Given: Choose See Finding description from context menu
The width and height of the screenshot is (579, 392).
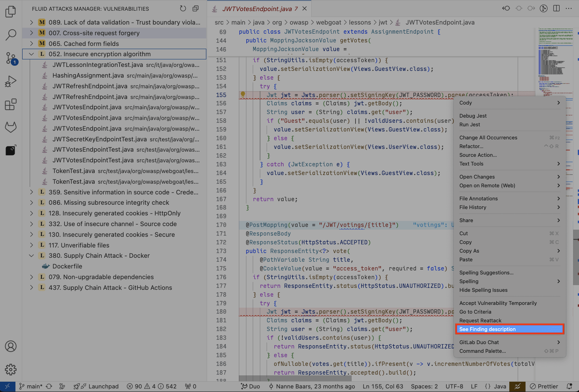Looking at the screenshot, I should (x=510, y=329).
